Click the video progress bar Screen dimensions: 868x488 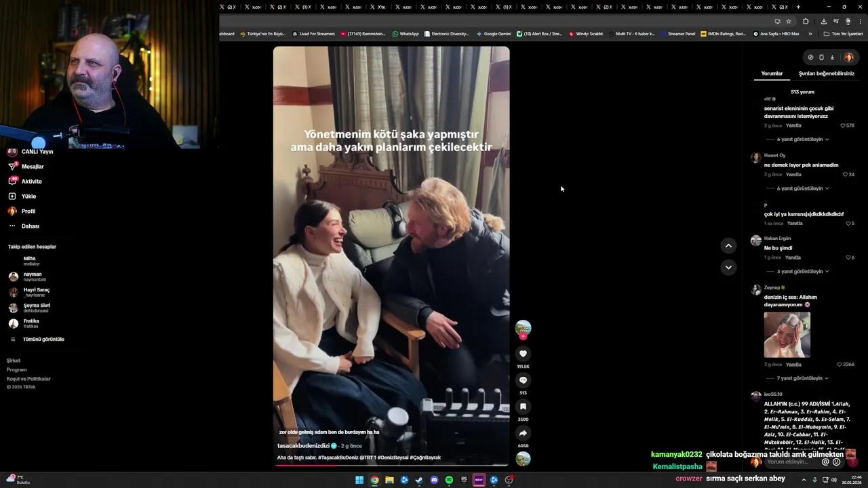[x=391, y=465]
